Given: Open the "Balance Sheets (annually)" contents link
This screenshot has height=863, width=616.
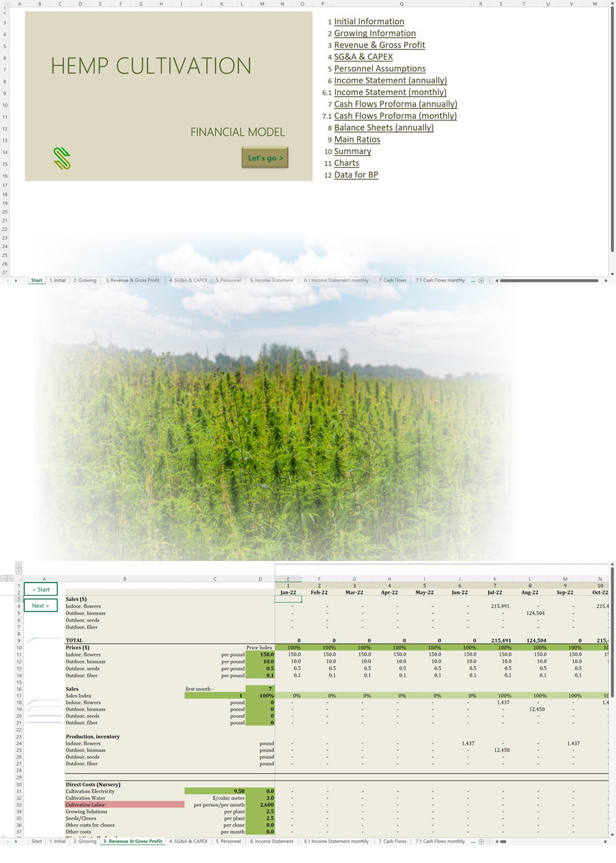Looking at the screenshot, I should tap(383, 128).
